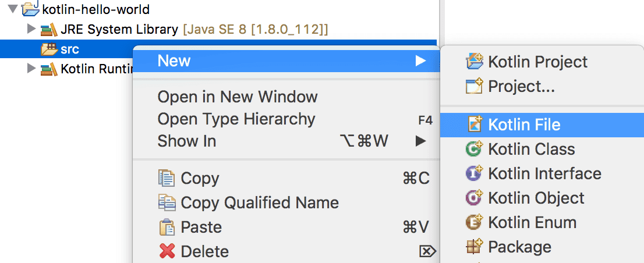Select the Kotlin File icon
644x263 pixels.
click(475, 125)
